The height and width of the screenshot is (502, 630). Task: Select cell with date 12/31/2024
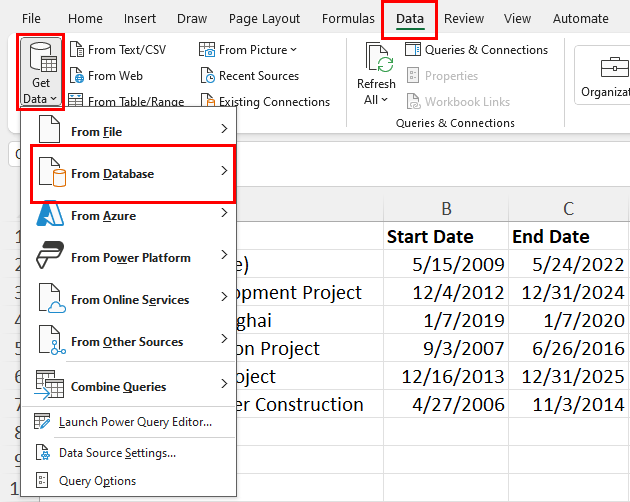point(569,292)
